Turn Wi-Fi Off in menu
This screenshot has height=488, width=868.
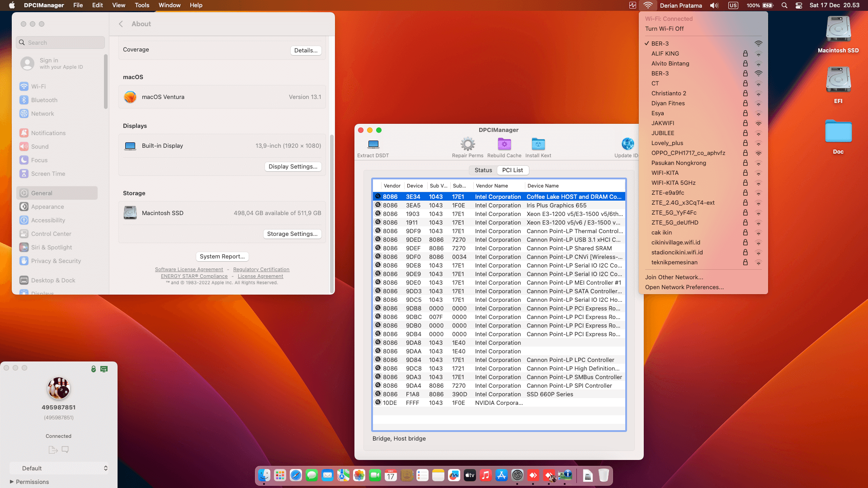pos(664,28)
